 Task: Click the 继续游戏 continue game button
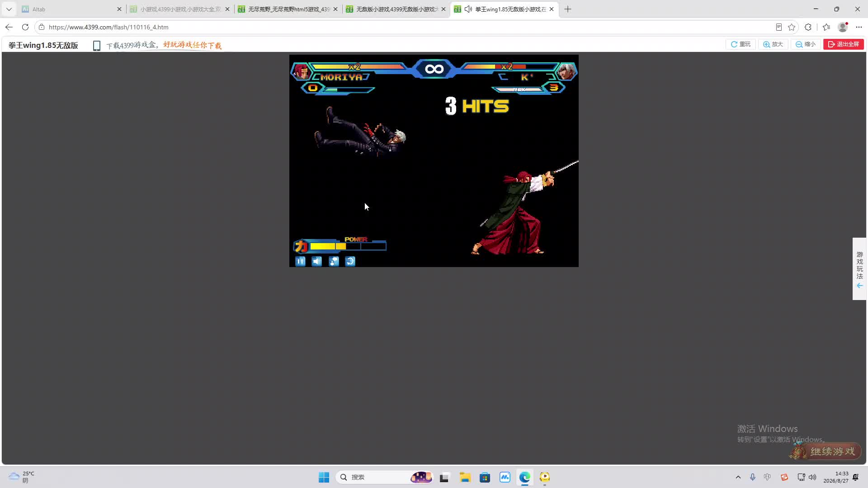pos(826,451)
